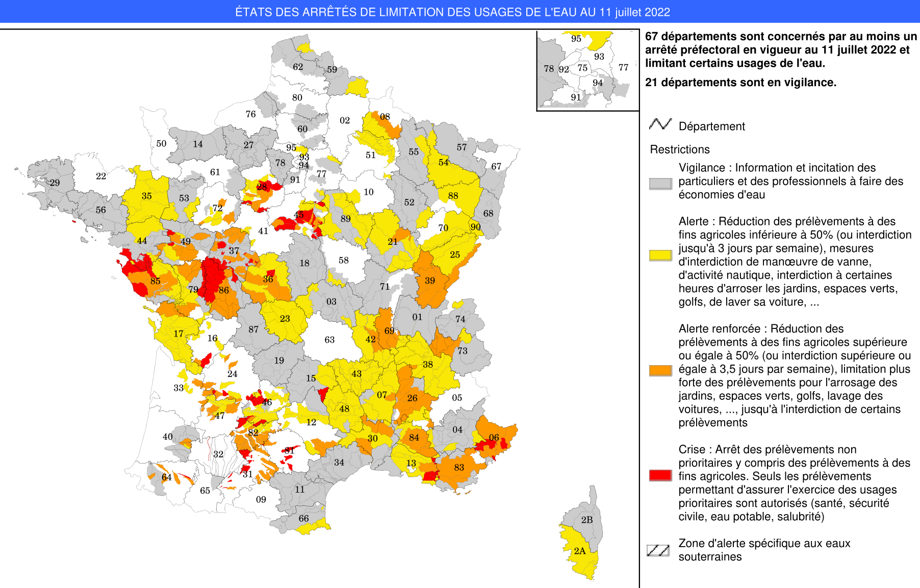Click department label 74 on the map

pos(461,319)
